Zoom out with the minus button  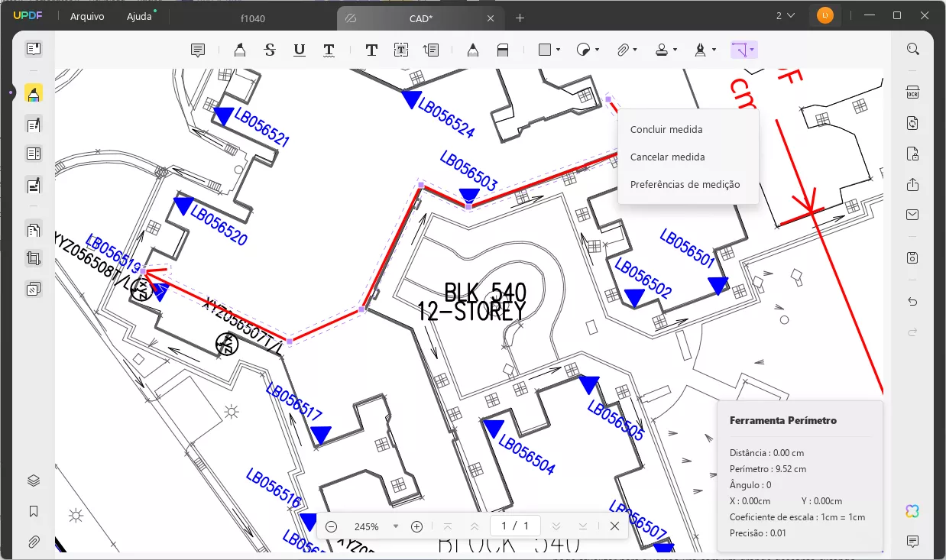click(x=332, y=526)
